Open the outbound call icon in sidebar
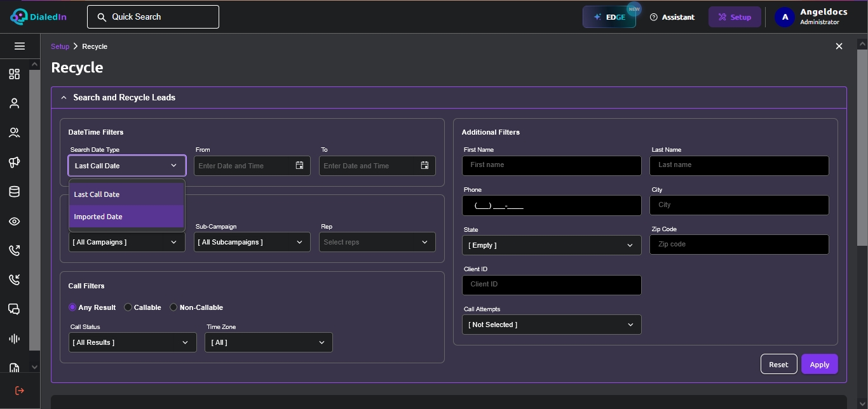The image size is (868, 409). (14, 250)
